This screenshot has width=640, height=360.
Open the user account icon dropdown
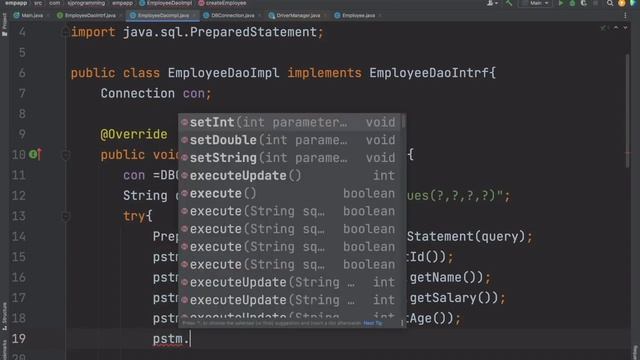point(491,3)
